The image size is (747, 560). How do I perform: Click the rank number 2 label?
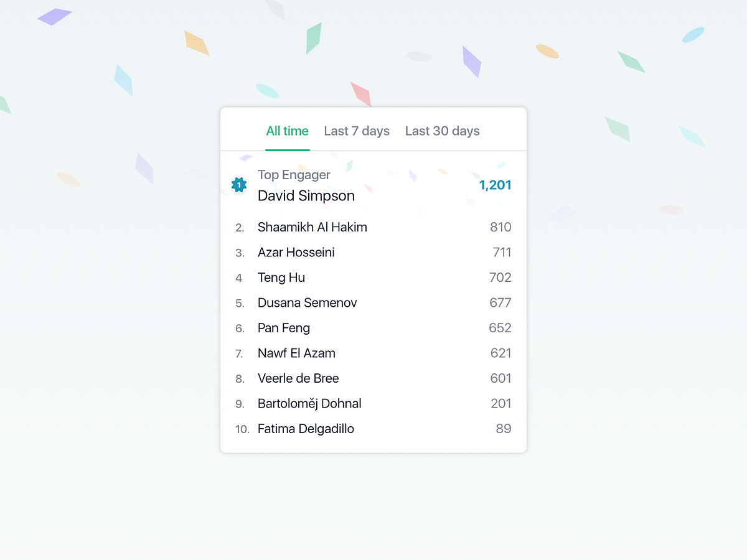[240, 227]
